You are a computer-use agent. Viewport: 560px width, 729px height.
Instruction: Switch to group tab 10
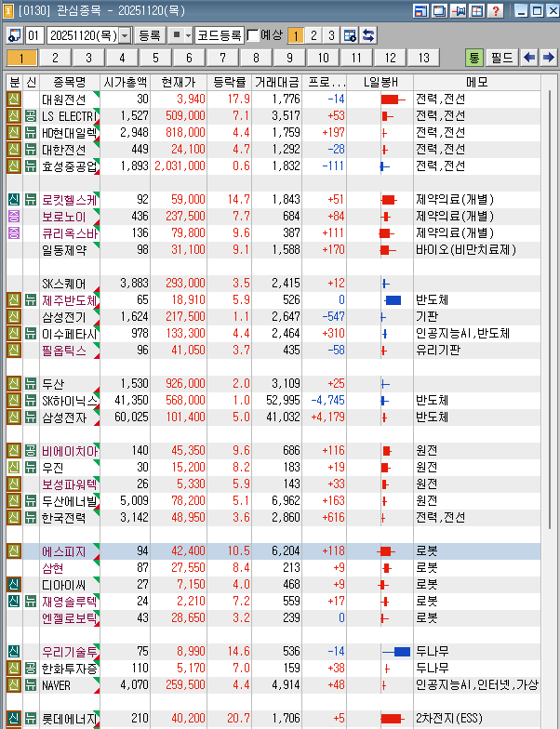click(324, 58)
